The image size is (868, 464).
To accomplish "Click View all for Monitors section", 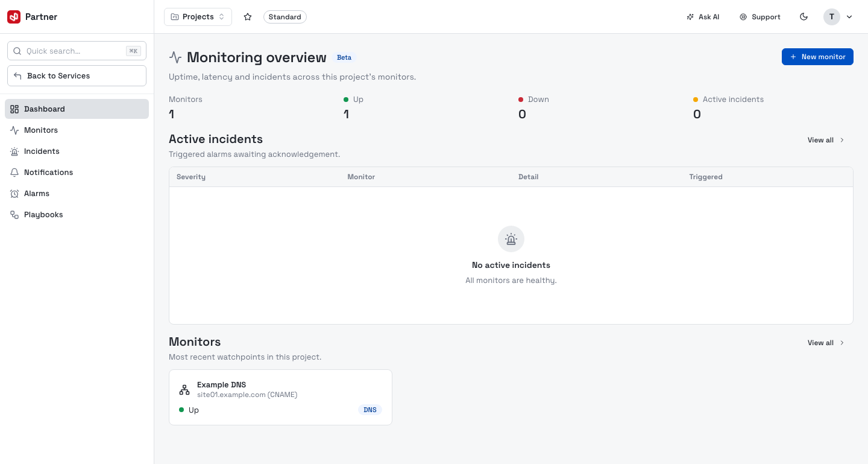I will (x=826, y=343).
